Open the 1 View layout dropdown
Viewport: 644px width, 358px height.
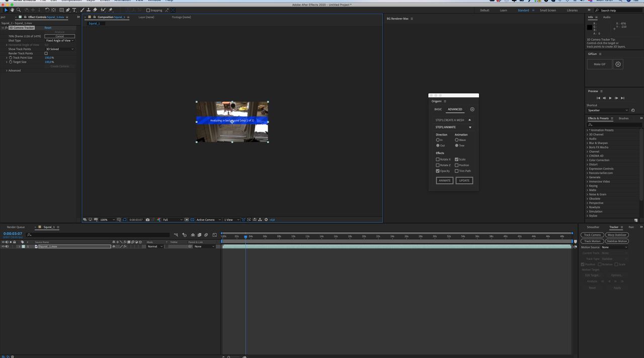[231, 220]
